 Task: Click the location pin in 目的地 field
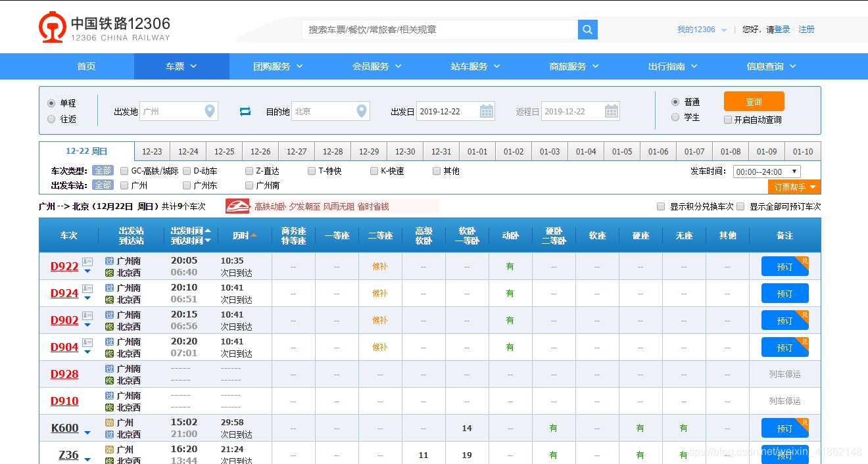click(x=362, y=111)
